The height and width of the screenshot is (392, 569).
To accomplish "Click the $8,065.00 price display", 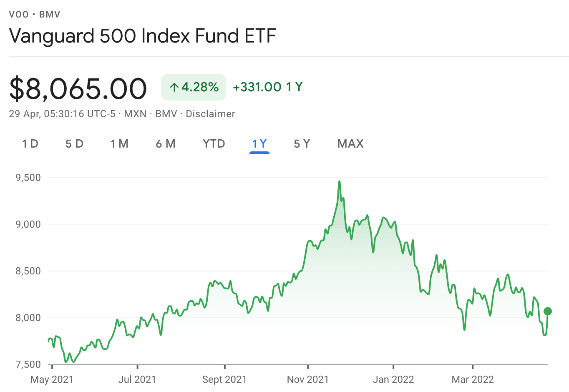I will click(x=78, y=87).
